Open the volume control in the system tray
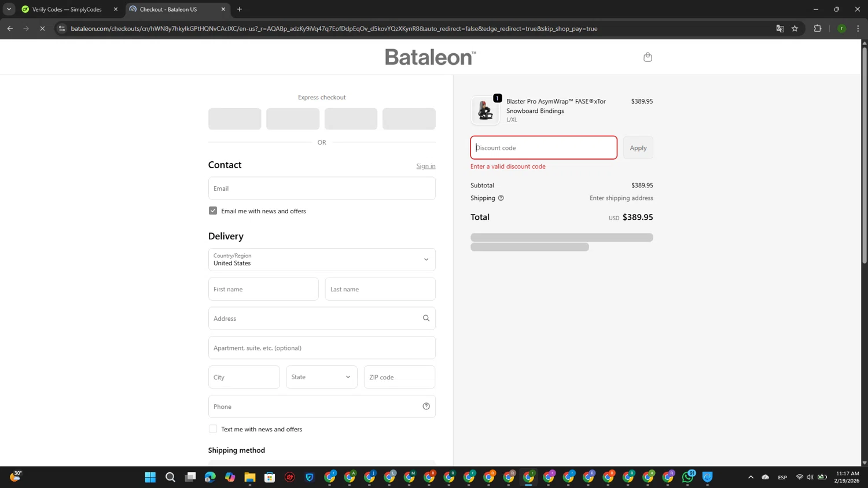Image resolution: width=868 pixels, height=488 pixels. pyautogui.click(x=810, y=477)
